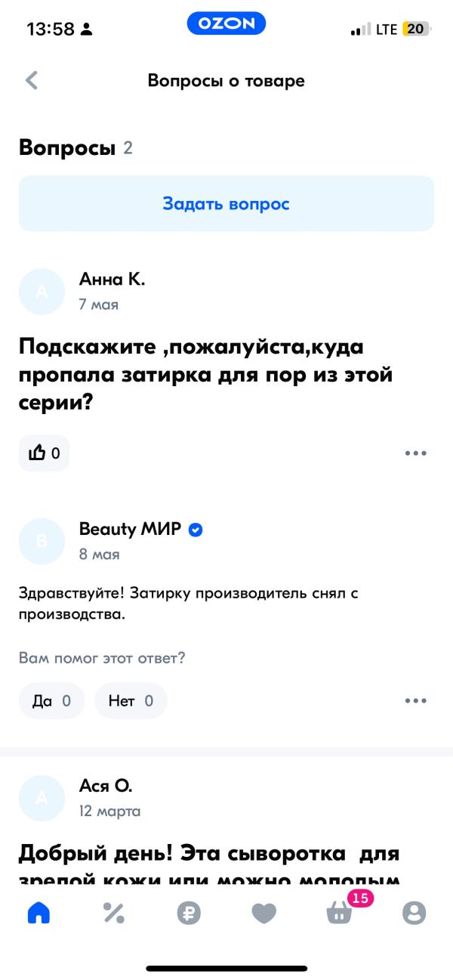
Task: Open the shopping cart with 15 items
Action: point(340,913)
